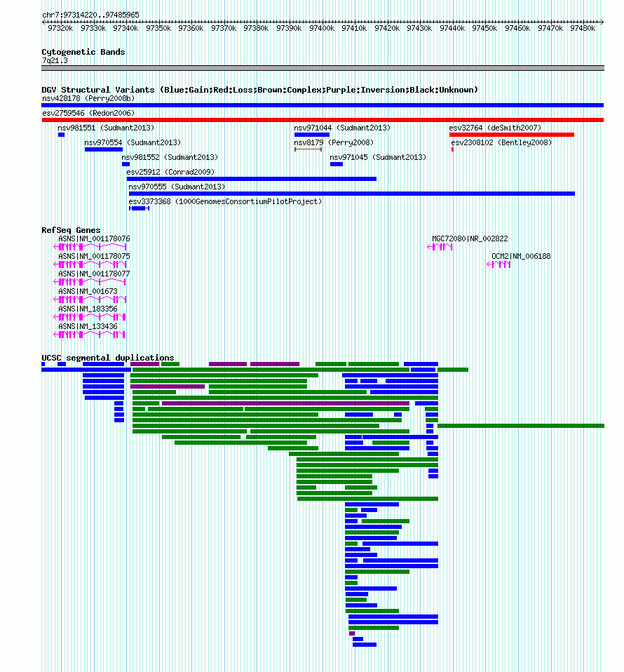Click the 97400k ruler position label

pos(322,28)
